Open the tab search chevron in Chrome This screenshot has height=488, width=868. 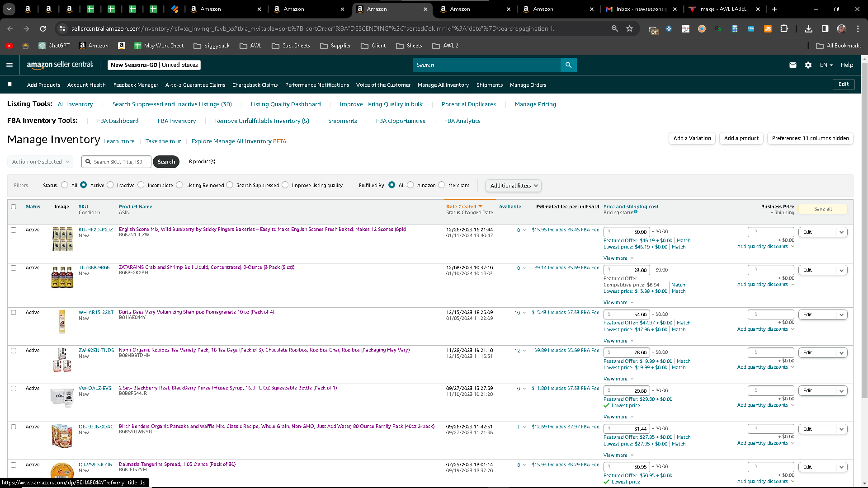click(9, 9)
